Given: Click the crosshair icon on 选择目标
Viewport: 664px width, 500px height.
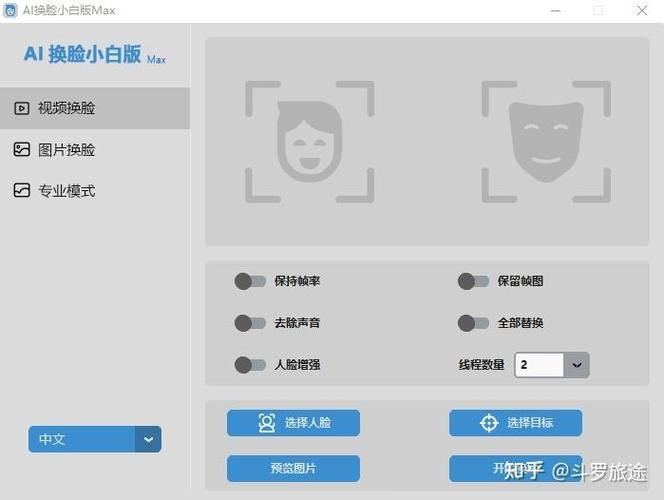Looking at the screenshot, I should (x=488, y=423).
